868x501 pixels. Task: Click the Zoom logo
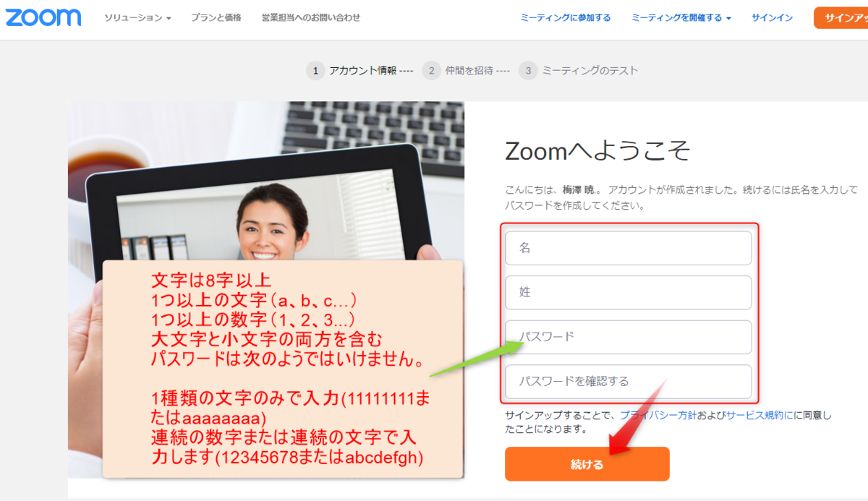[x=43, y=17]
